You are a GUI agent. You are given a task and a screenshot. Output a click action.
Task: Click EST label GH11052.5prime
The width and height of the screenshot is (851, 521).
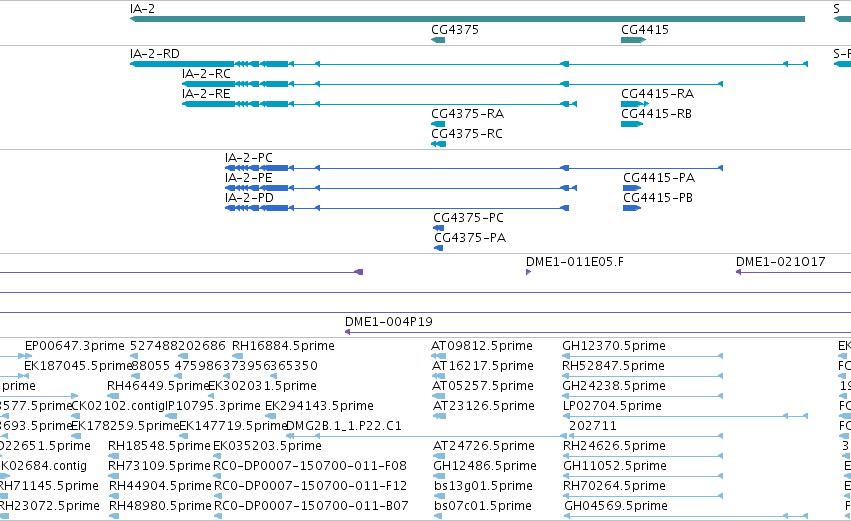click(615, 467)
